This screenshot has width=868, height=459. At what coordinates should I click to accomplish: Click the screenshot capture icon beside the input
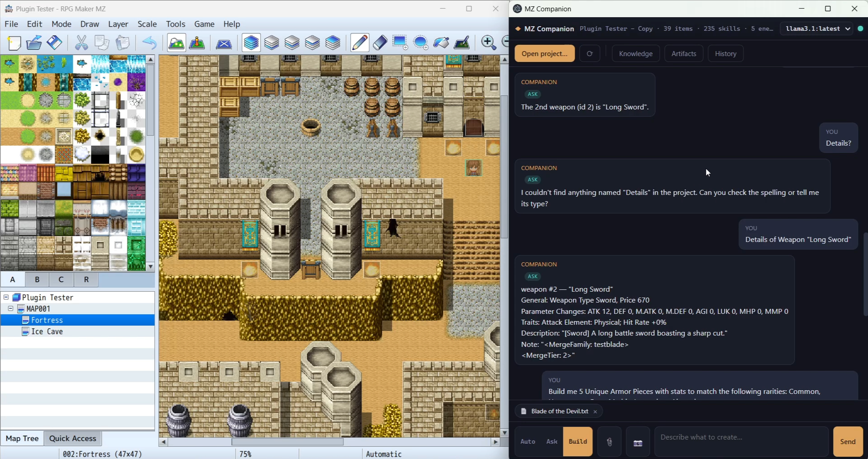point(638,442)
